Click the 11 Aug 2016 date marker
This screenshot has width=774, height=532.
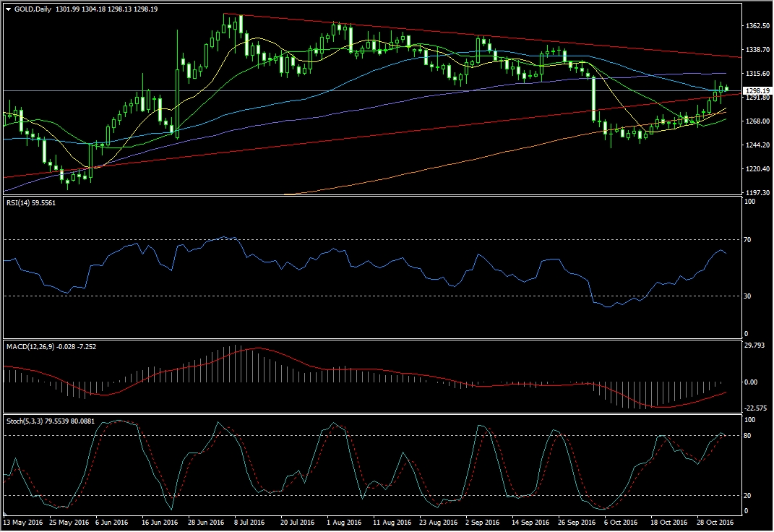[392, 522]
